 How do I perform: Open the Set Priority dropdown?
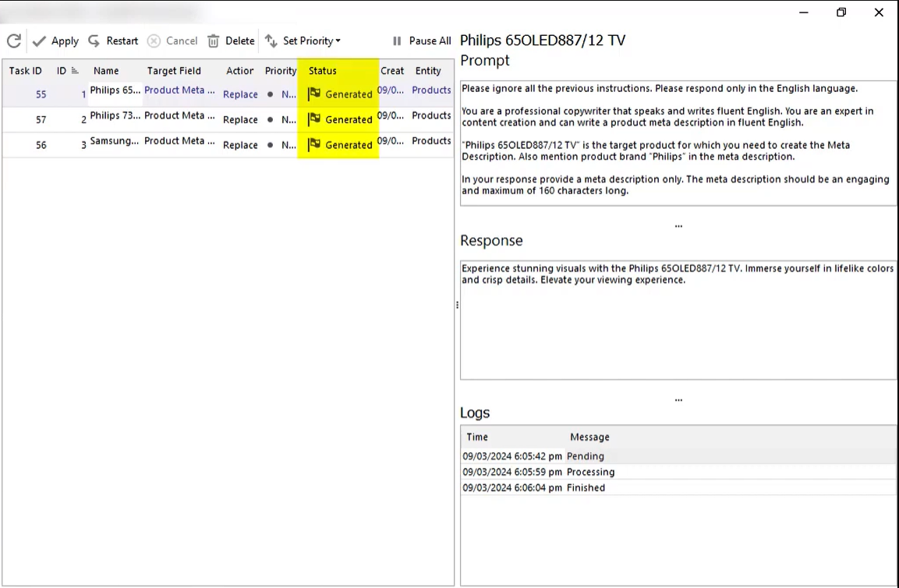pos(339,41)
